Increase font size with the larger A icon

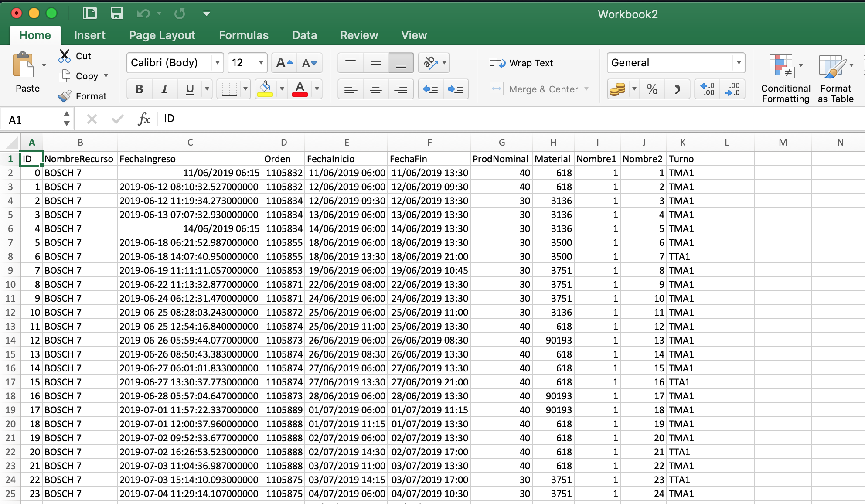pos(284,63)
